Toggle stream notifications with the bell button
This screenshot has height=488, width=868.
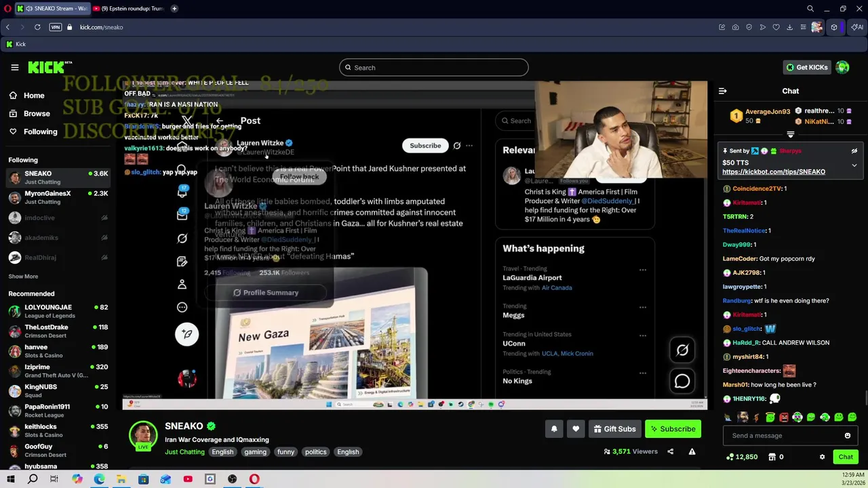[x=554, y=429]
